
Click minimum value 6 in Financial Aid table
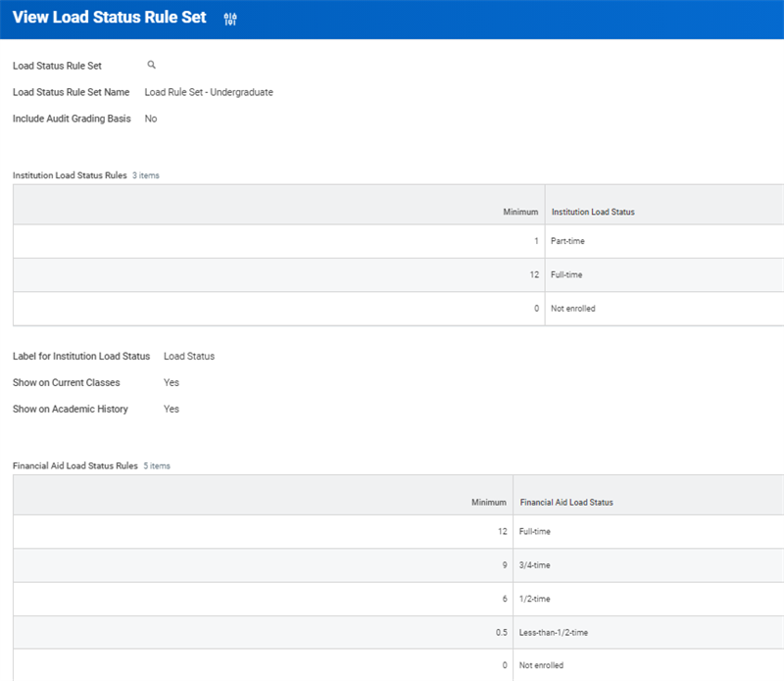click(505, 599)
